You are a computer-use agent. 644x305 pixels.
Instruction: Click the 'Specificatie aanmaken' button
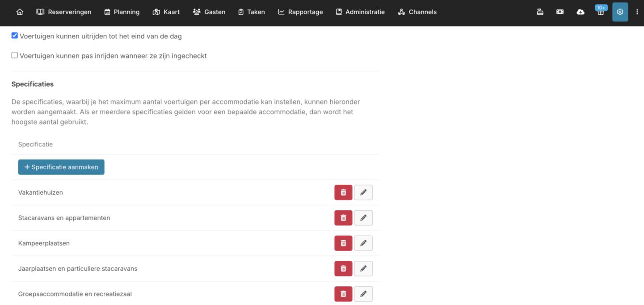[x=61, y=167]
